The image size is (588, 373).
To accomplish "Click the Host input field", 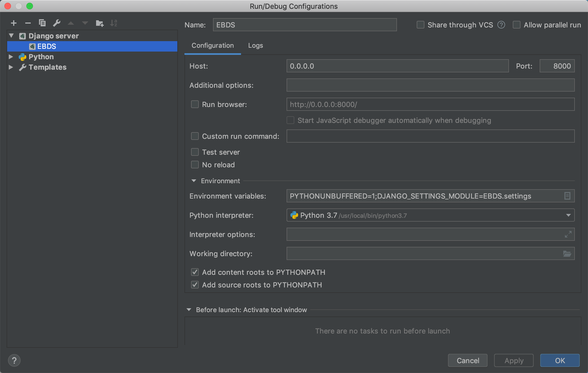I will coord(397,66).
